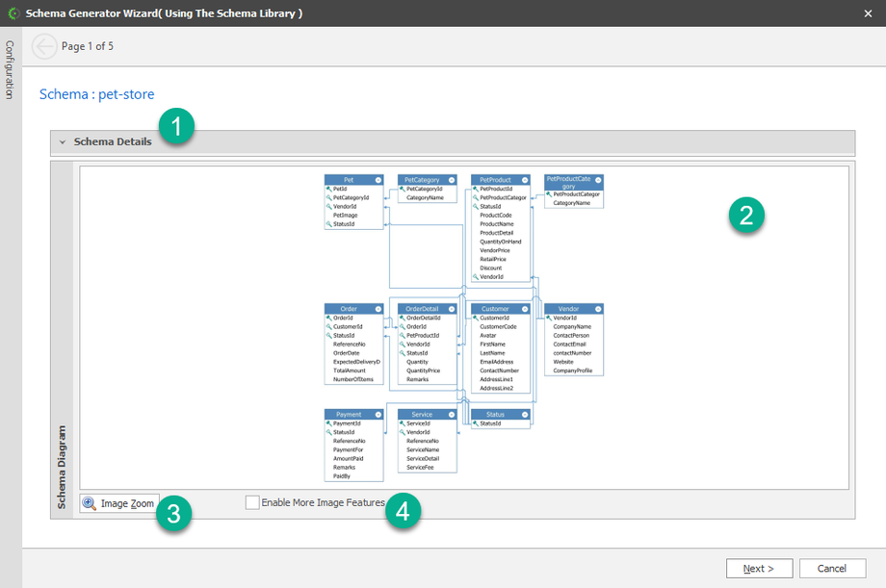The height and width of the screenshot is (588, 886).
Task: Select EmailAddress column in Customer table
Action: 497,362
